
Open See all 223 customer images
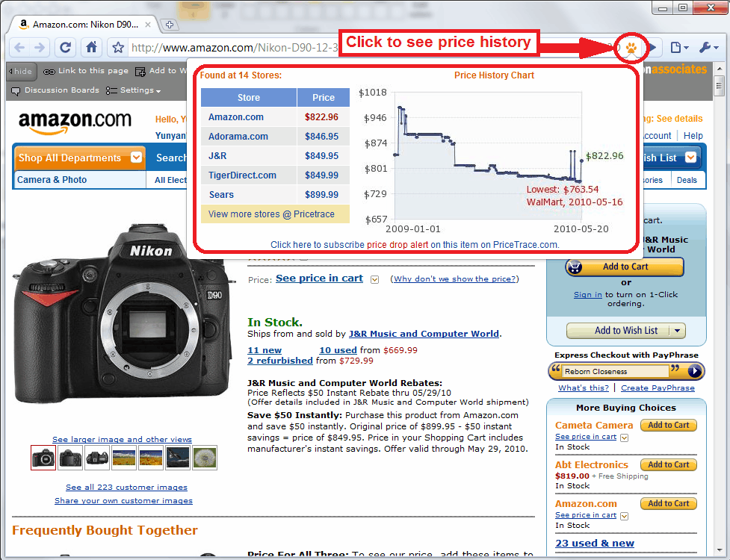[x=126, y=488]
